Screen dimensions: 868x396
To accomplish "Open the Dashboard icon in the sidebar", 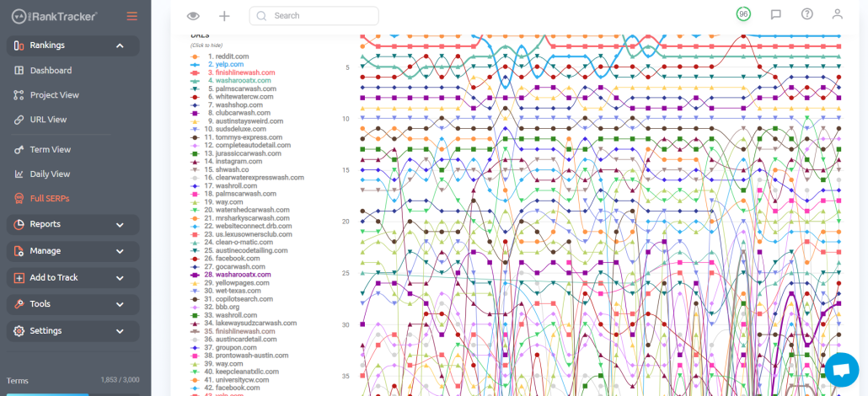I will (19, 70).
